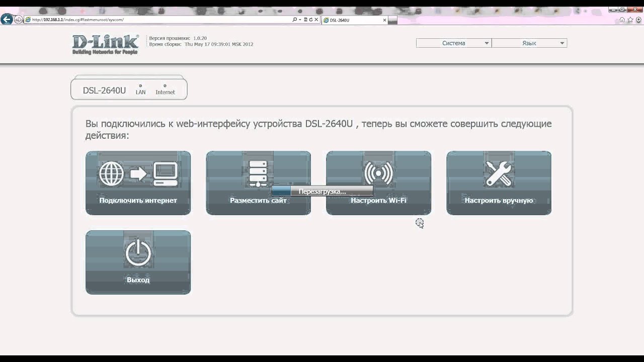Image resolution: width=644 pixels, height=362 pixels.
Task: Stop loading with the address bar X icon
Action: coord(316,20)
